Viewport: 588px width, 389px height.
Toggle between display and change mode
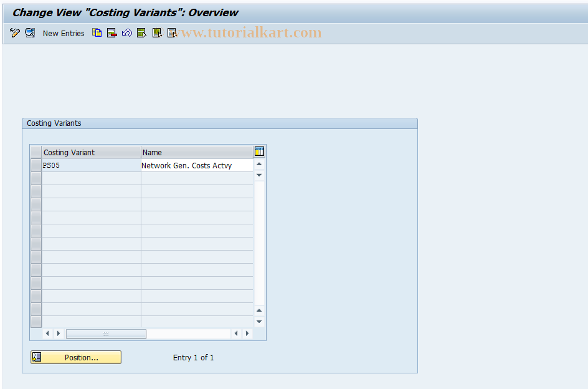(x=15, y=33)
